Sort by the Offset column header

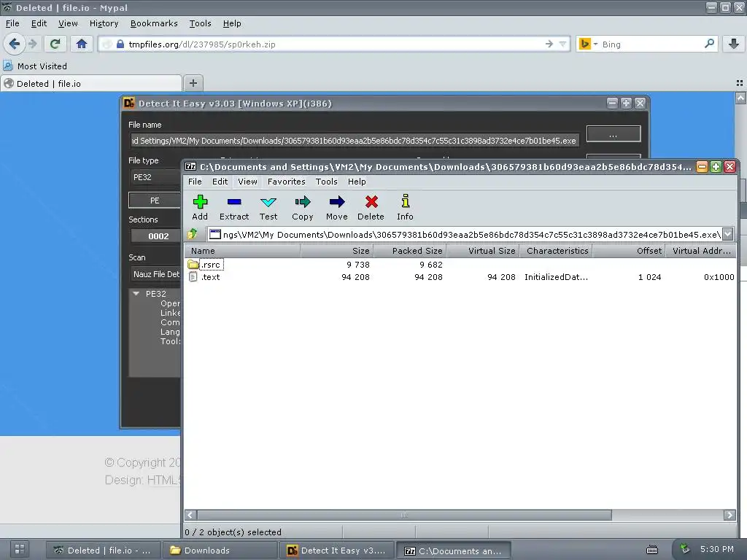click(x=629, y=251)
